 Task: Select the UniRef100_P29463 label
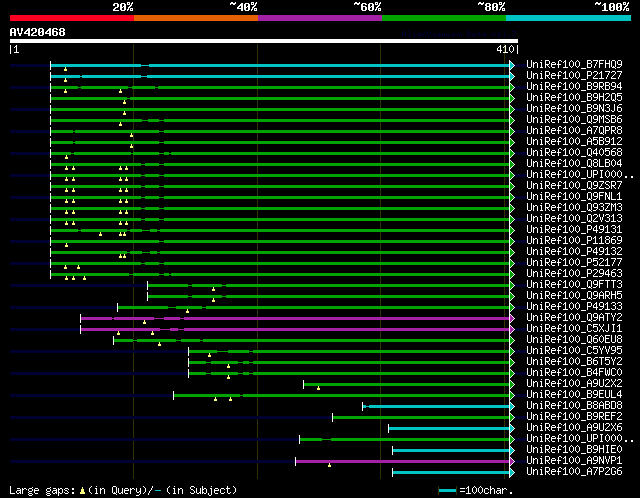[x=574, y=274]
